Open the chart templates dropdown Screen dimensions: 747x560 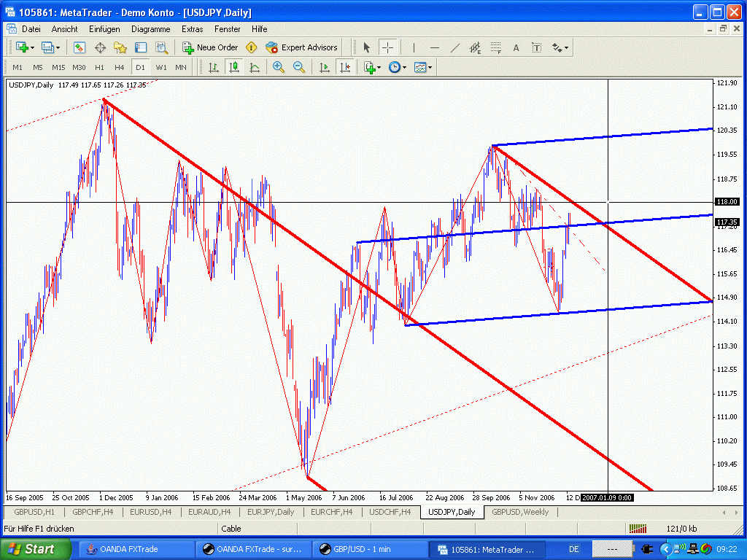(423, 67)
